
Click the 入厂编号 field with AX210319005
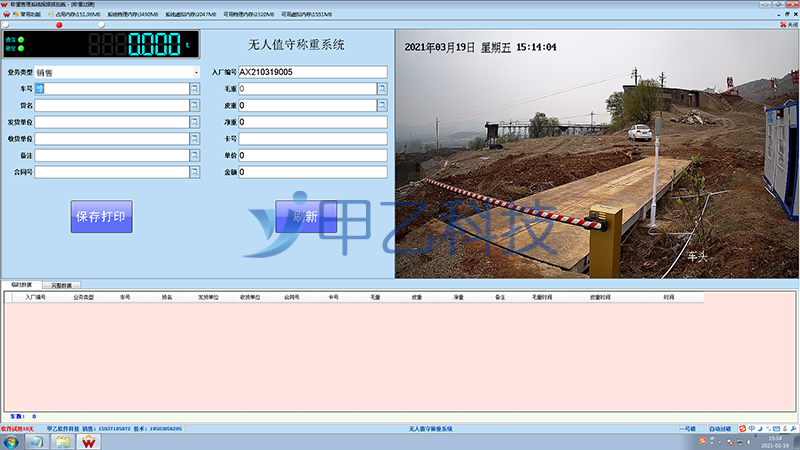click(312, 72)
